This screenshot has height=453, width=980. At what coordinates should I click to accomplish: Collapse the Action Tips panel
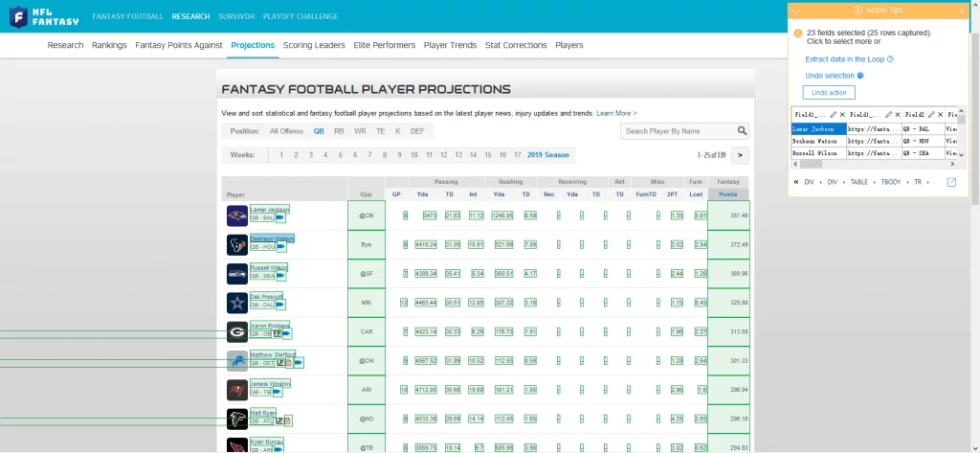[x=961, y=11]
